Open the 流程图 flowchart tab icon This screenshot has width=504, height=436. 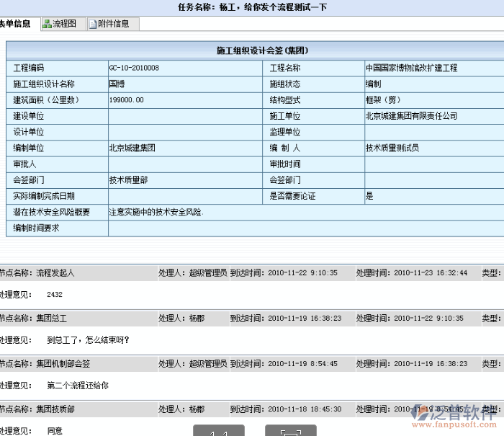[47, 24]
